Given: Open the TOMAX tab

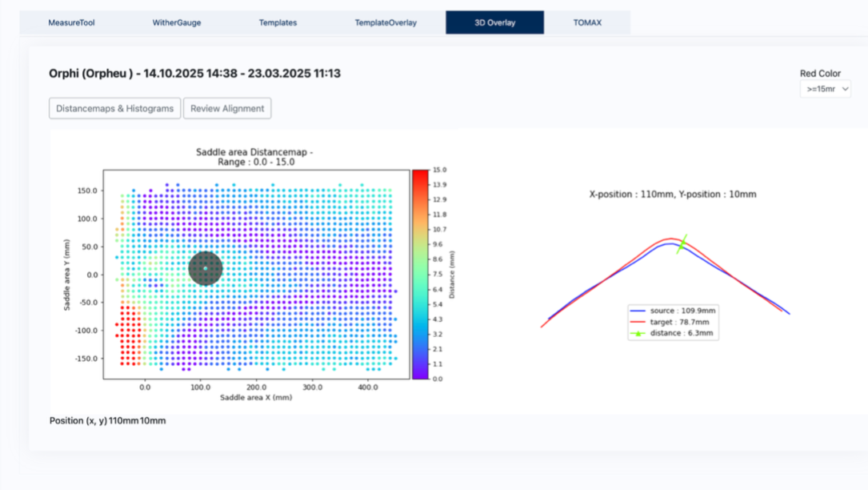Looking at the screenshot, I should 587,22.
